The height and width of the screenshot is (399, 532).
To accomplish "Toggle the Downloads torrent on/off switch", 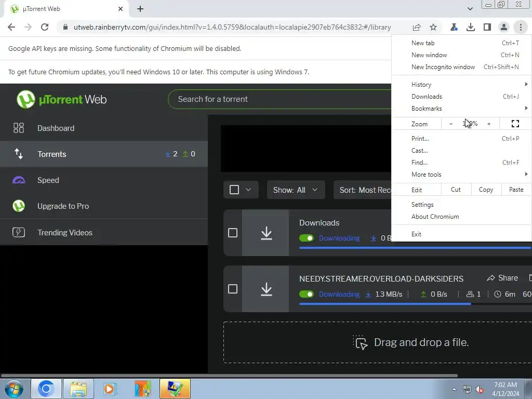I will [x=307, y=238].
